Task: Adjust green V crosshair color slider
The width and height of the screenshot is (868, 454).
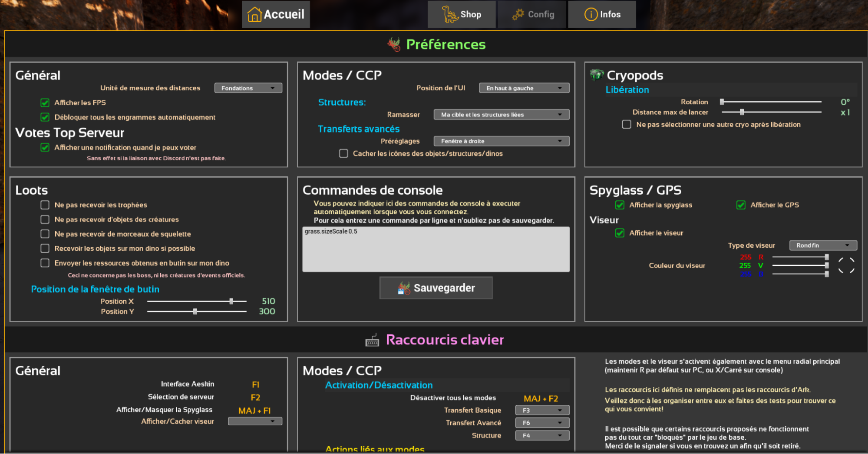Action: tap(801, 265)
